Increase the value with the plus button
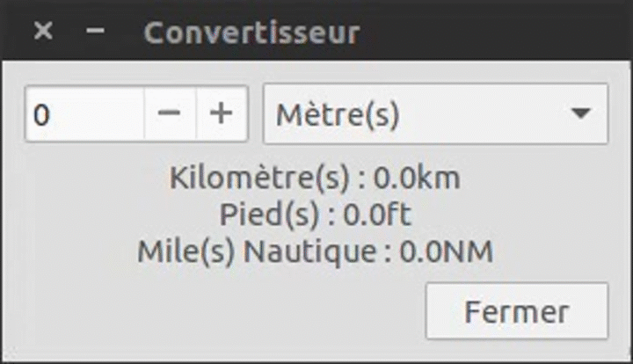This screenshot has width=633, height=364. pyautogui.click(x=222, y=113)
